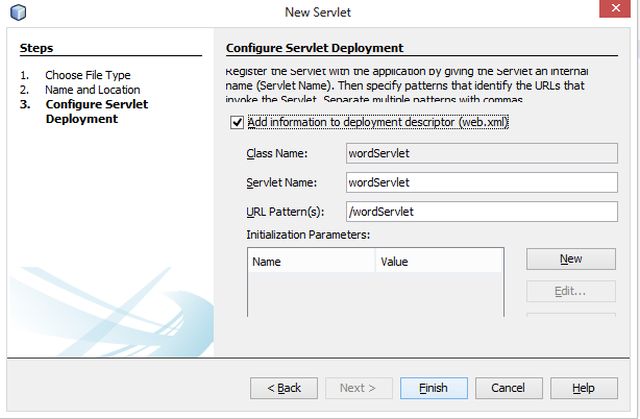Toggle Add information to deployment descriptor checkbox
The image size is (640, 419).
point(237,123)
